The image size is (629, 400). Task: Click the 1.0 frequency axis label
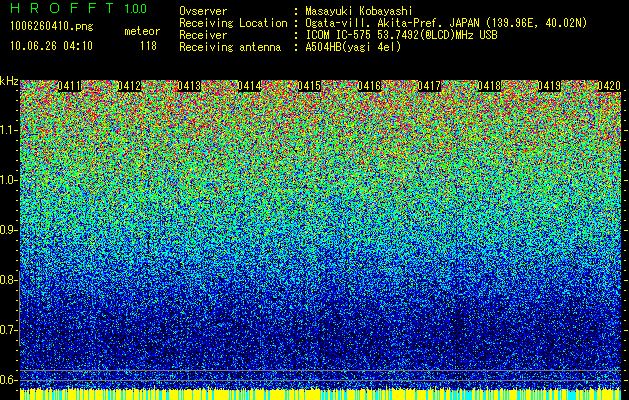pos(8,180)
